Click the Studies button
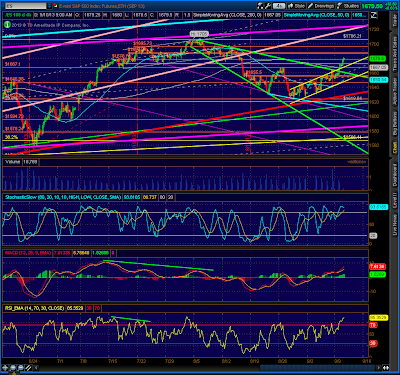 click(x=348, y=6)
